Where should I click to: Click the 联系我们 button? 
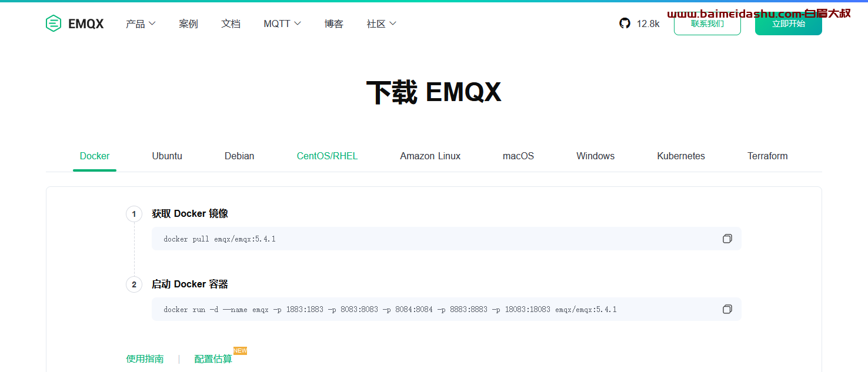click(x=707, y=24)
